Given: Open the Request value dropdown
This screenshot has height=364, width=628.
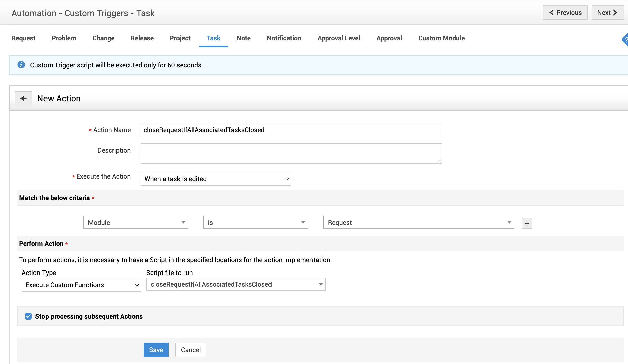Looking at the screenshot, I should [x=419, y=222].
